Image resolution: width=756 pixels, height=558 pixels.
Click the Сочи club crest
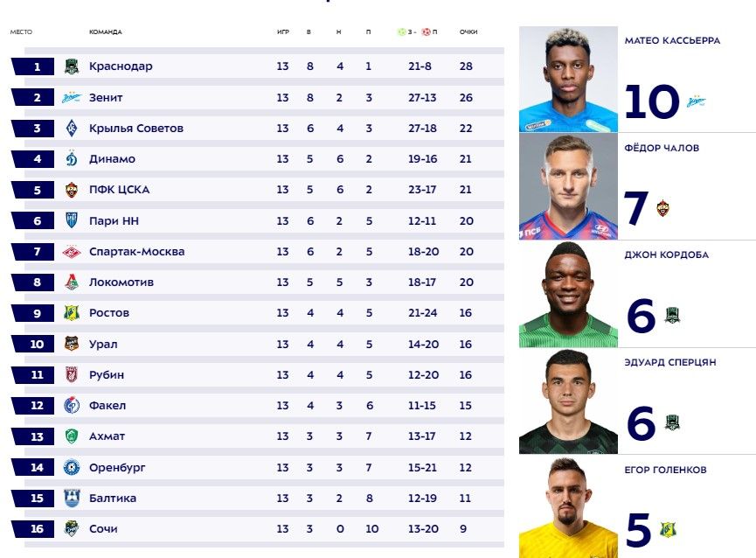tap(72, 528)
